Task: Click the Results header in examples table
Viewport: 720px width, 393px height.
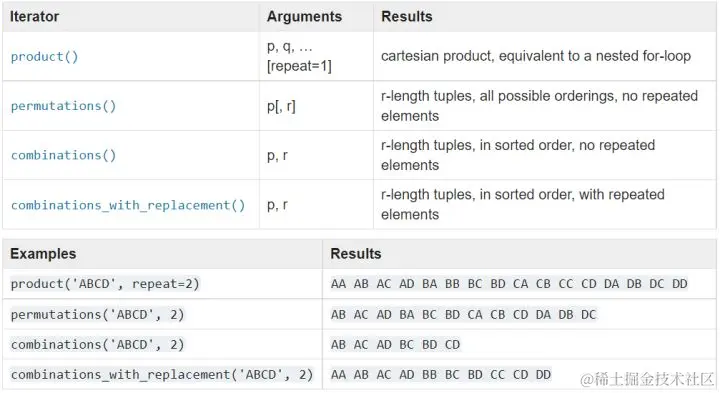Action: click(356, 254)
